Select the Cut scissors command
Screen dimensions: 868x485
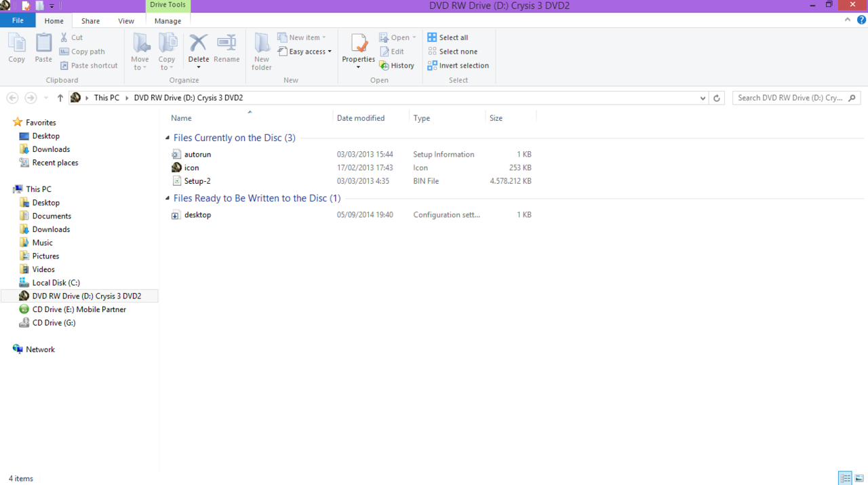pyautogui.click(x=72, y=37)
